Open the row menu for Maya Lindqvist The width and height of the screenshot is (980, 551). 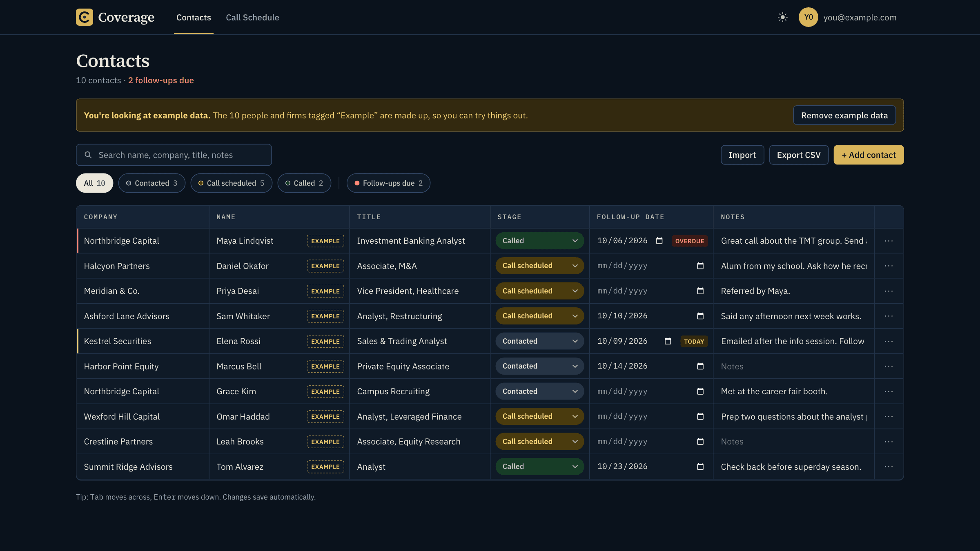(889, 241)
